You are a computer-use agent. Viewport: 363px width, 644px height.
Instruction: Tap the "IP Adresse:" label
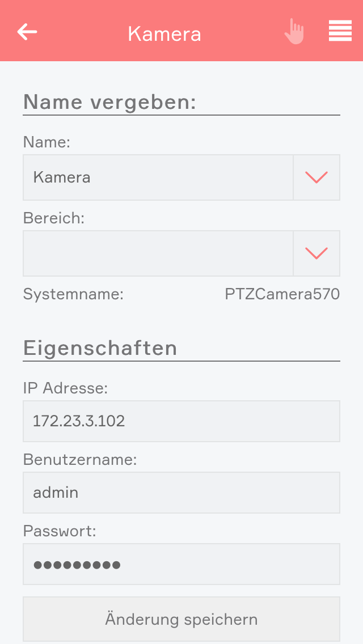click(x=65, y=388)
